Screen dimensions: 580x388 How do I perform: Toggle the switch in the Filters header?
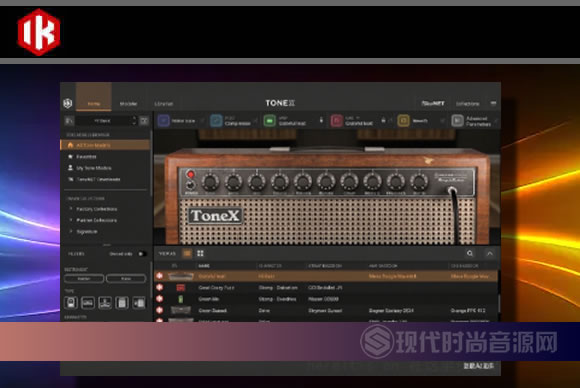142,254
